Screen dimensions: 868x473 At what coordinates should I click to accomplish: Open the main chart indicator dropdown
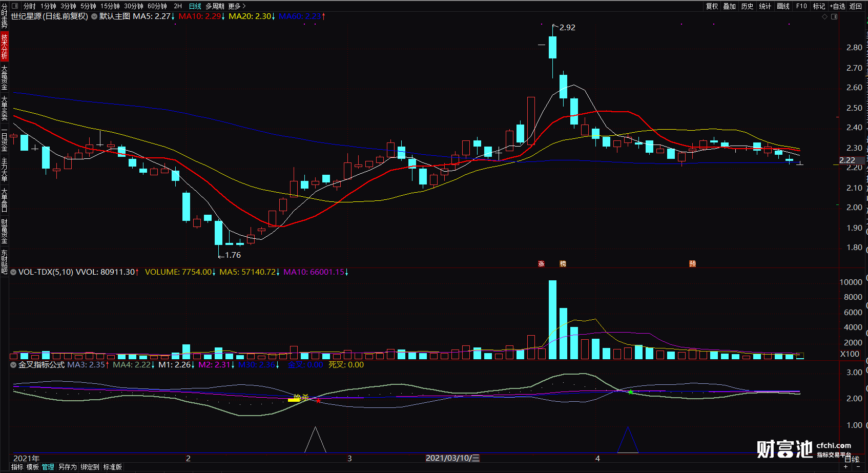pos(94,16)
